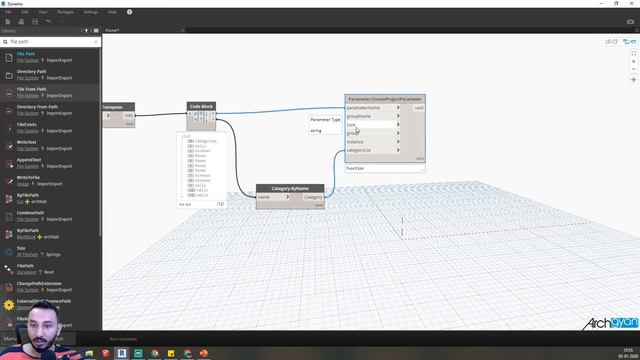Click the Save toolbar icon
Image resolution: width=640 pixels, height=360 pixels.
point(35,22)
